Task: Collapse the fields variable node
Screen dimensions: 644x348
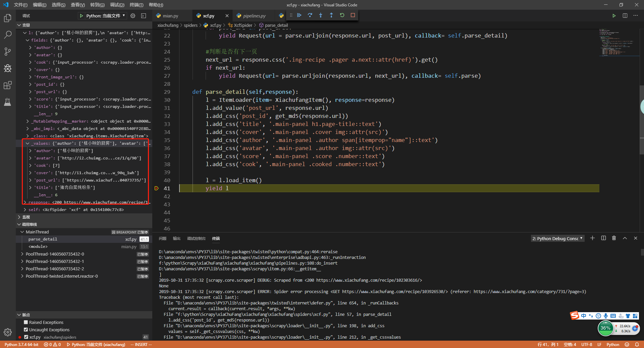Action: [28, 40]
